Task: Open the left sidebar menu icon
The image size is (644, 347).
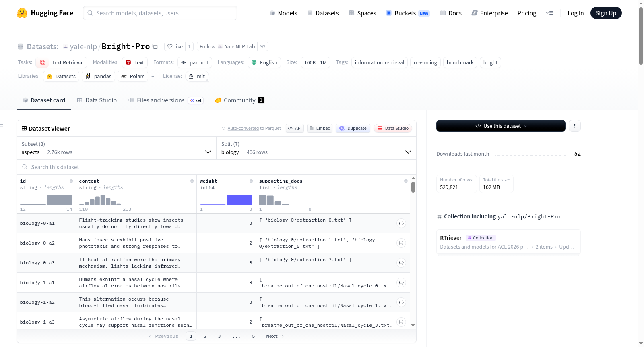Action: click(2, 125)
